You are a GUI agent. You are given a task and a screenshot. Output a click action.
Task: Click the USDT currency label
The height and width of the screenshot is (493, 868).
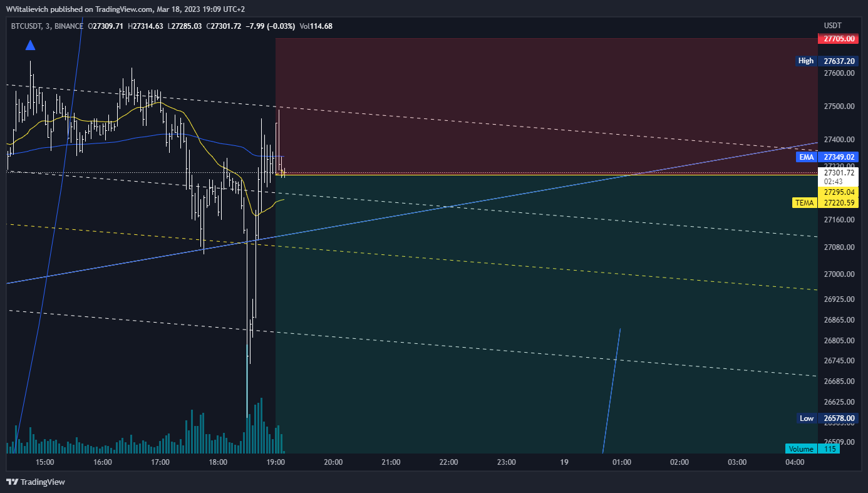tap(833, 26)
